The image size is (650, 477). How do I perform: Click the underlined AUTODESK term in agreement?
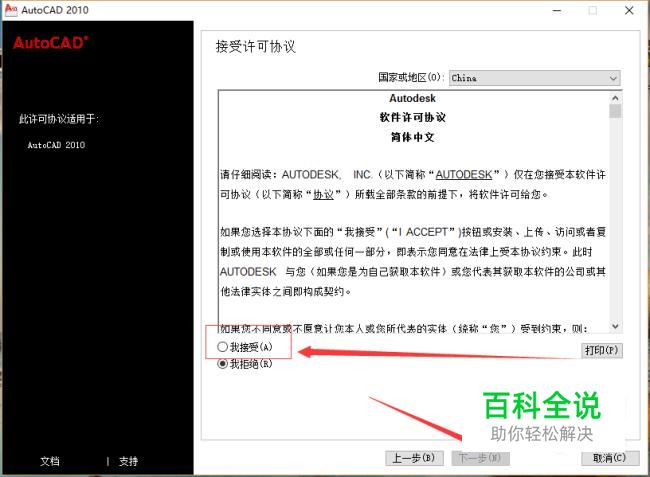(x=464, y=174)
